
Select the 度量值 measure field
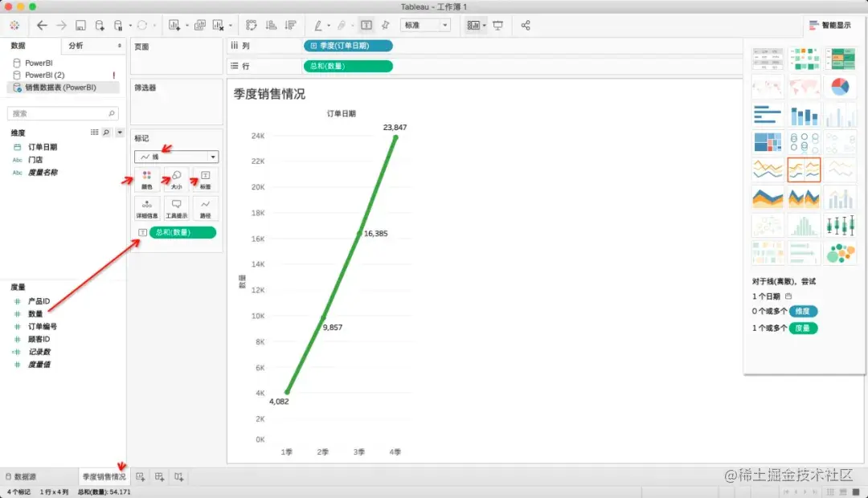[x=39, y=365]
